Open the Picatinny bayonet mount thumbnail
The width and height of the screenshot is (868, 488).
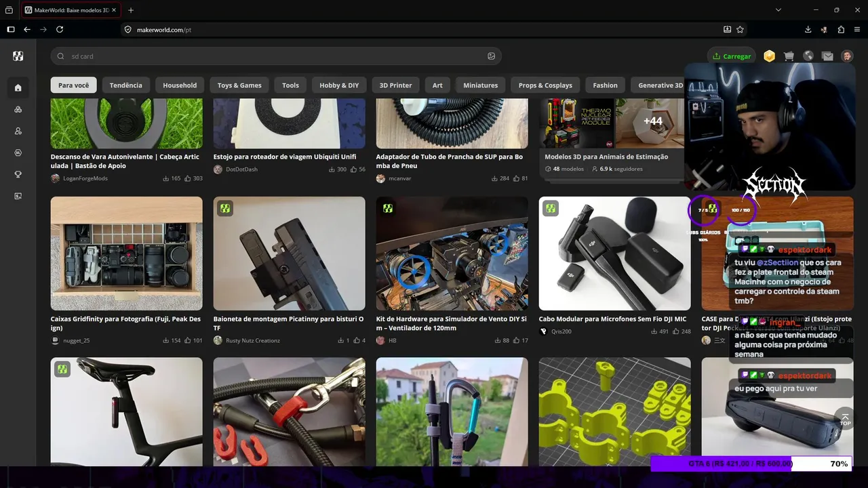click(x=290, y=253)
